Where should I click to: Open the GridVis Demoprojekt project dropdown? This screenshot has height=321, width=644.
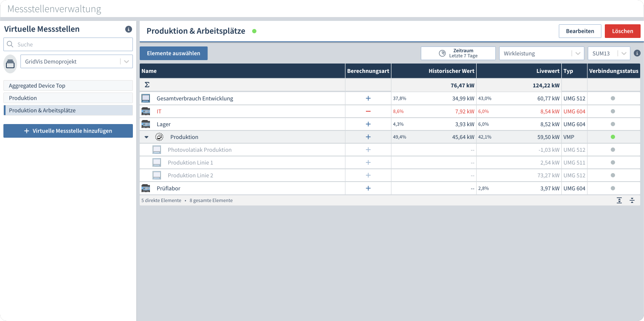pos(76,61)
